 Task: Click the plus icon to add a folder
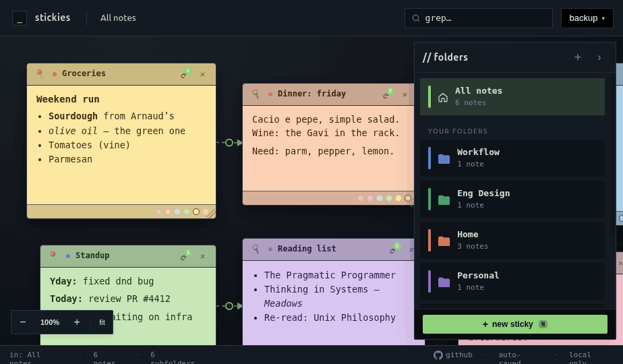coord(578,57)
